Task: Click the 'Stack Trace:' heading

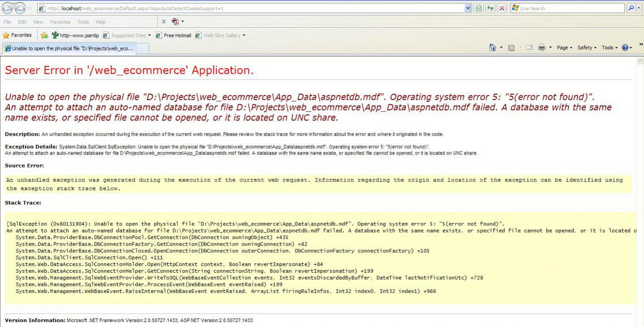Action: point(23,202)
